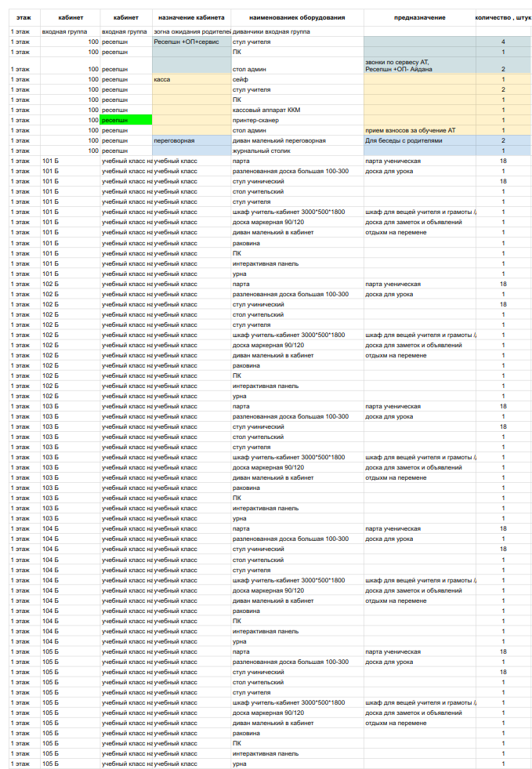
Task: Click 'стол админ' in the звонки по сервесу row
Action: tap(297, 66)
